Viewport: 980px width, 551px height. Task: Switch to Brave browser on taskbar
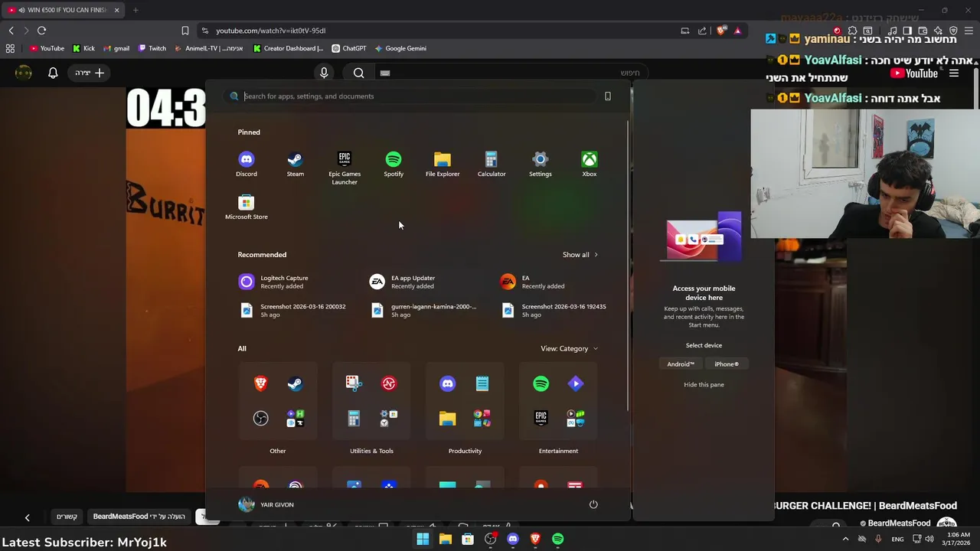click(535, 539)
